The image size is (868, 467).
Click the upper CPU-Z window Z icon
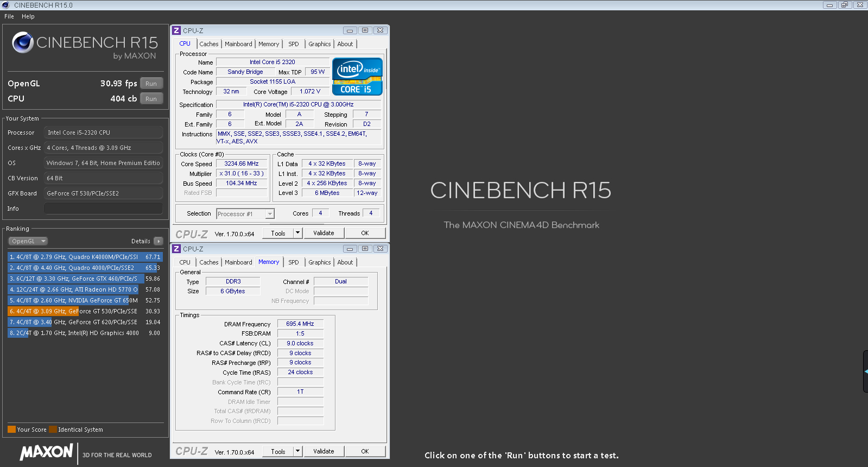[x=176, y=30]
